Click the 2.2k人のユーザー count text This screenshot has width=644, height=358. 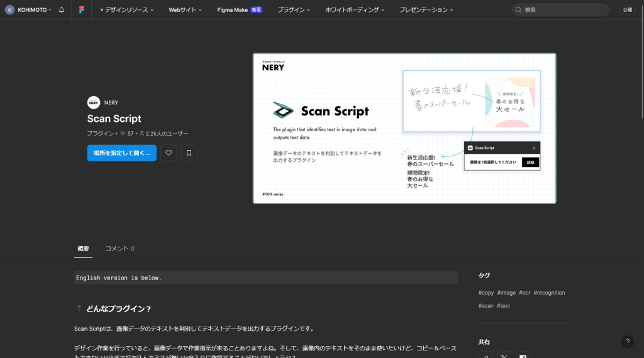tap(167, 134)
